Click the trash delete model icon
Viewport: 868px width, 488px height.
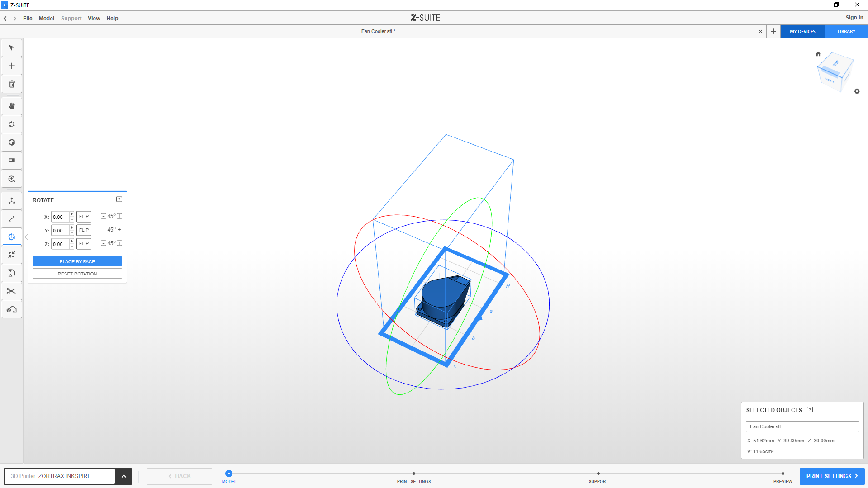[12, 84]
